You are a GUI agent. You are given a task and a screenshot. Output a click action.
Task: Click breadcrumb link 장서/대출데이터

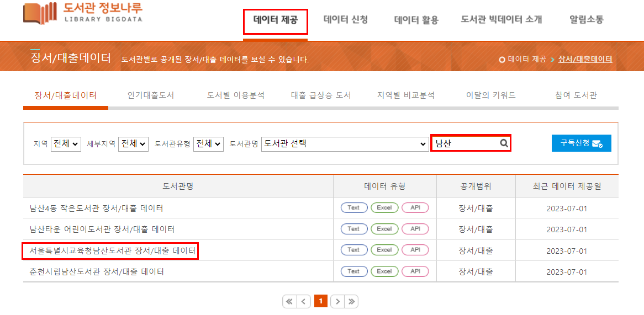585,60
